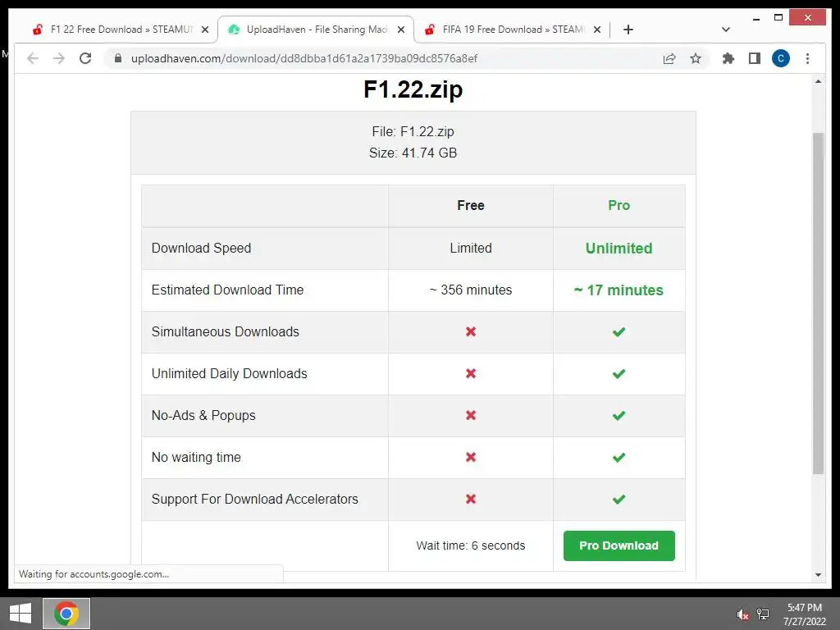Open the FIFA 19 Free Download tab
The width and height of the screenshot is (840, 630).
[x=514, y=30]
